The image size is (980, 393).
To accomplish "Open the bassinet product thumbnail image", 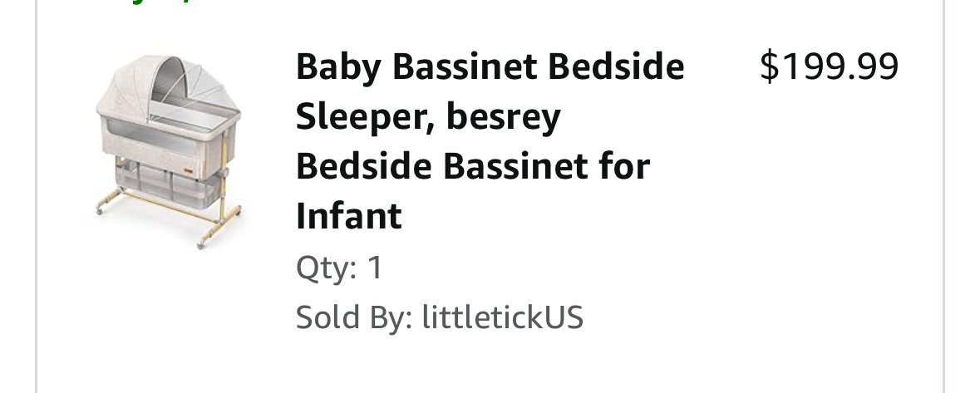I will 168,152.
